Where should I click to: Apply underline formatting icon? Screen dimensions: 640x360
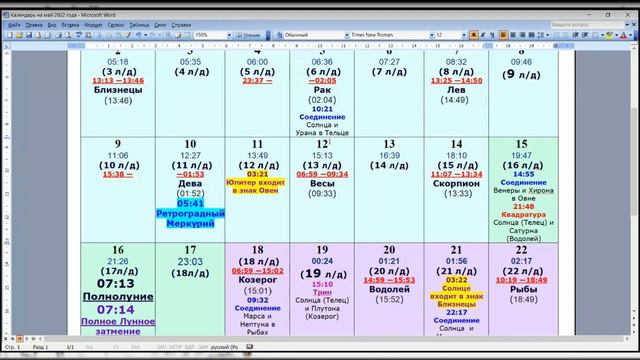(492, 35)
